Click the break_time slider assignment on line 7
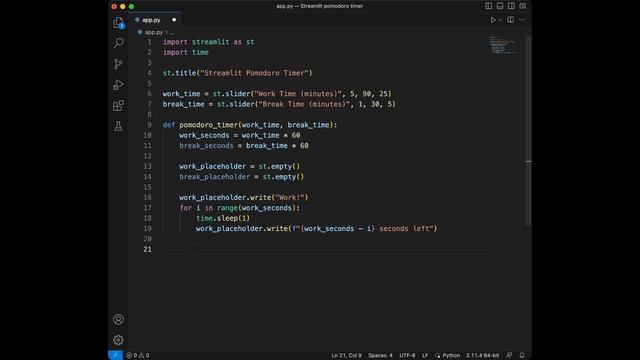Image resolution: width=640 pixels, height=360 pixels. [x=279, y=104]
